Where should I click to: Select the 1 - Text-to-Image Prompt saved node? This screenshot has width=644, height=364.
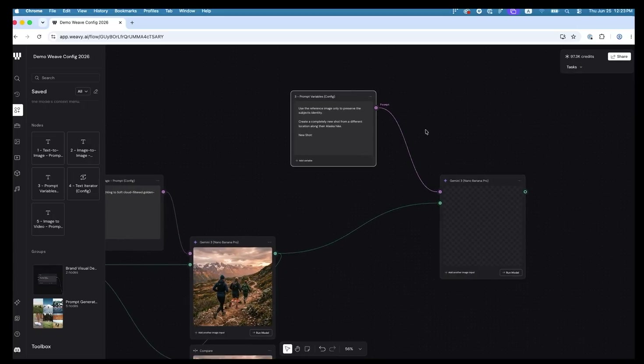point(48,148)
